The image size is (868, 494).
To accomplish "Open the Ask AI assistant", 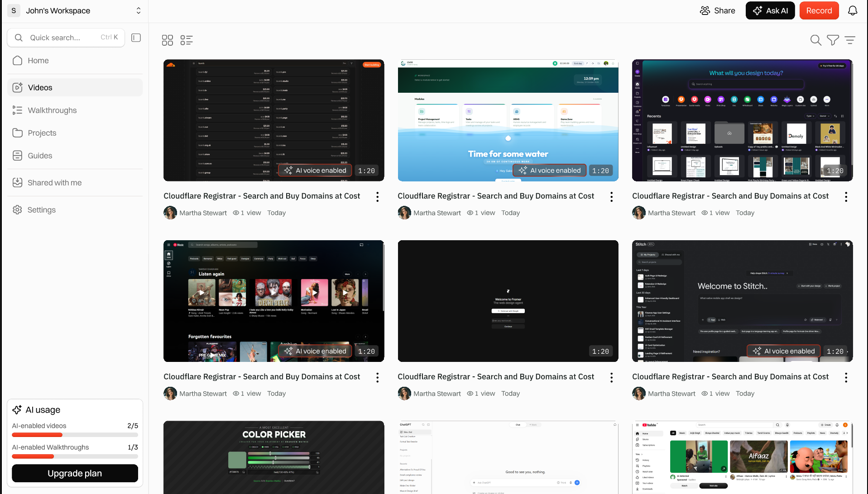I will (x=770, y=10).
